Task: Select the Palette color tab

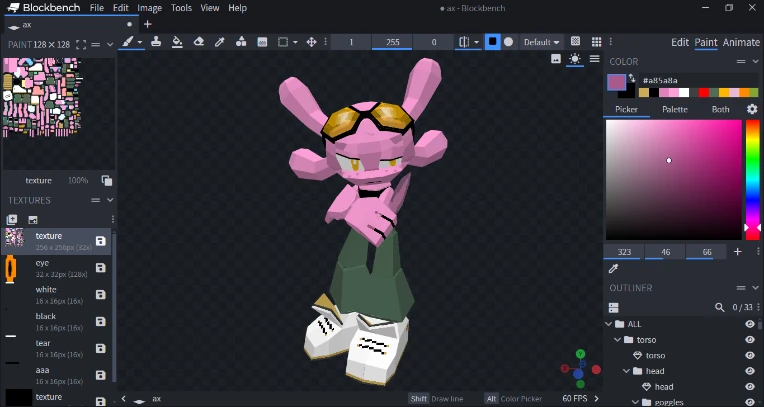Action: pos(675,109)
